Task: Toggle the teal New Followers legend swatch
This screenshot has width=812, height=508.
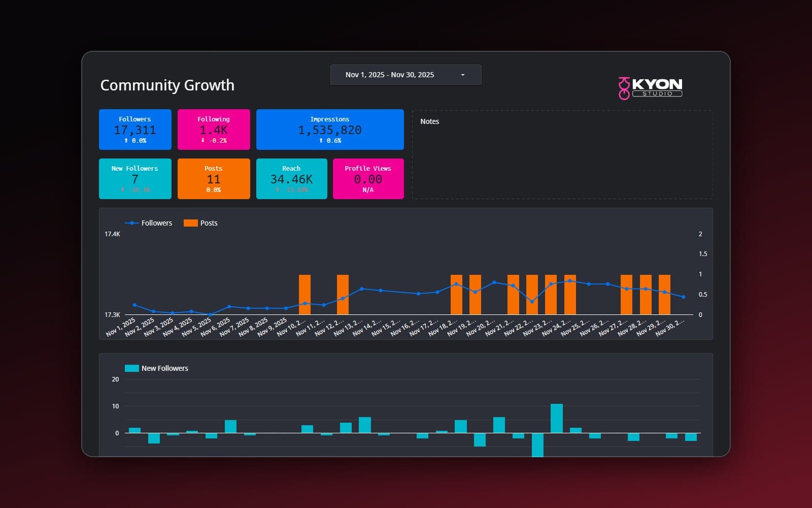Action: click(x=132, y=368)
